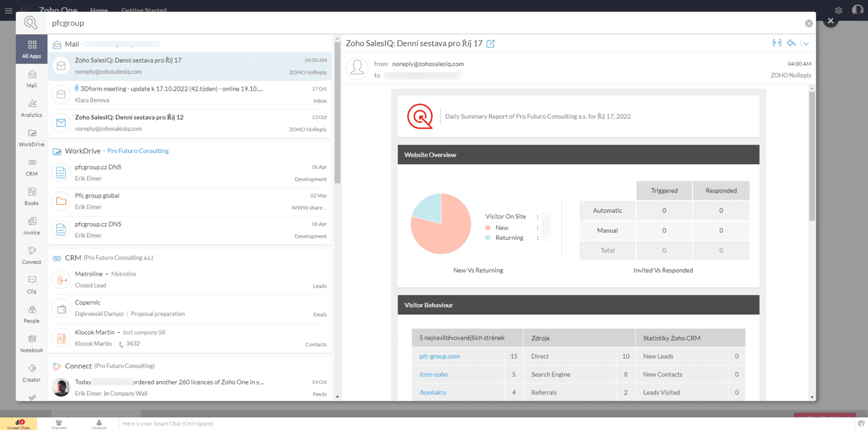The width and height of the screenshot is (868, 430).
Task: Click the sender avatar in email preview
Action: coord(357,68)
